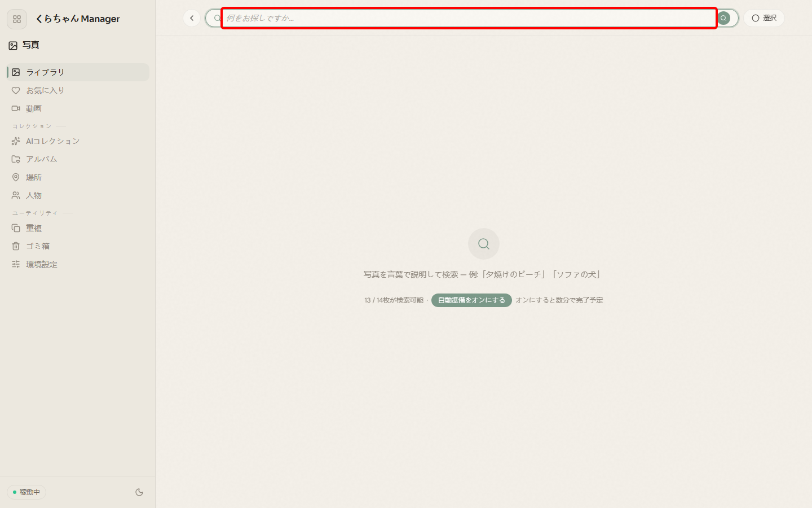Open 場所 places
Image resolution: width=812 pixels, height=508 pixels.
point(78,177)
